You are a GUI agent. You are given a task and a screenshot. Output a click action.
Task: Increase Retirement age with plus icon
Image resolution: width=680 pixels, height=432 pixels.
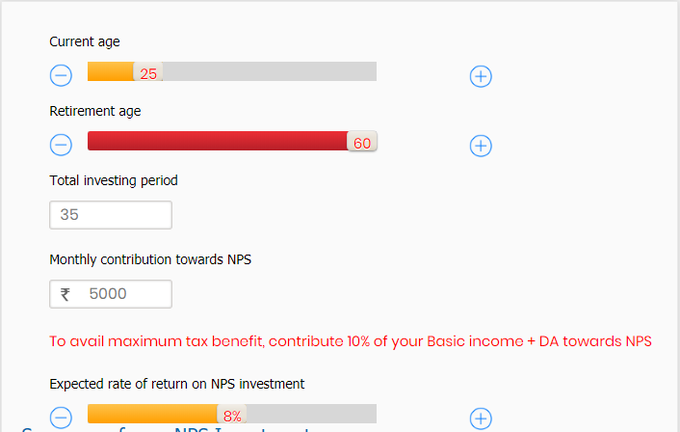(481, 146)
